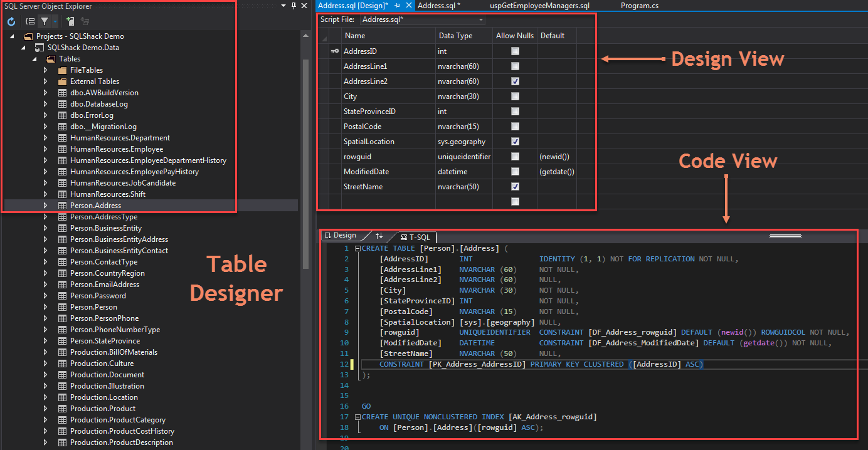Image resolution: width=868 pixels, height=450 pixels.
Task: Click the table icon for HumanResources.Employee
Action: point(62,149)
